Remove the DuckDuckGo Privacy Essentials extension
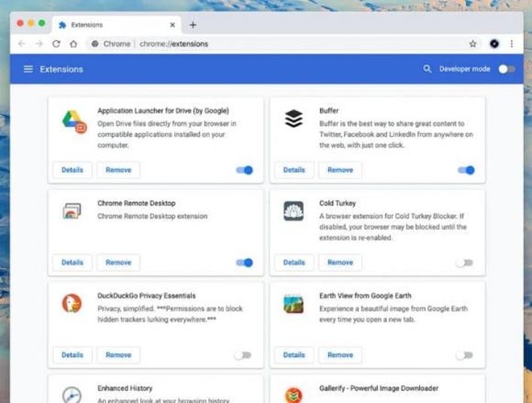Image resolution: width=532 pixels, height=403 pixels. tap(118, 355)
